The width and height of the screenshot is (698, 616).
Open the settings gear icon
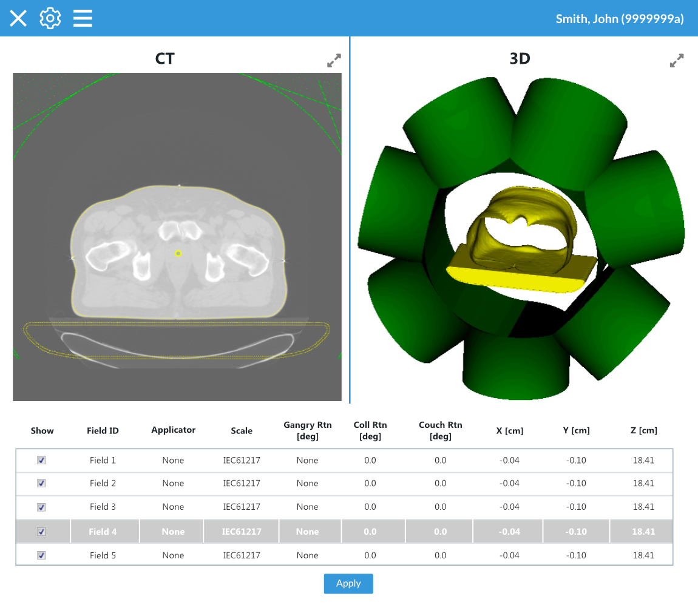[50, 18]
